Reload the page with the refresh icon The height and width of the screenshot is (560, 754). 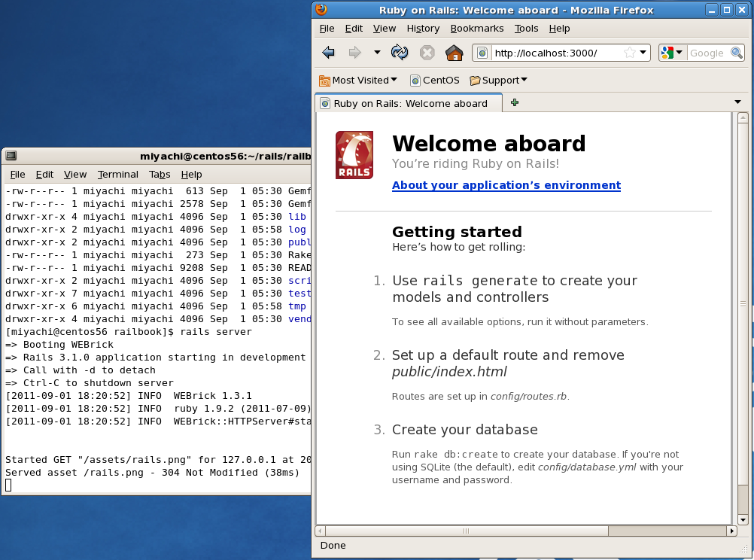click(x=399, y=53)
